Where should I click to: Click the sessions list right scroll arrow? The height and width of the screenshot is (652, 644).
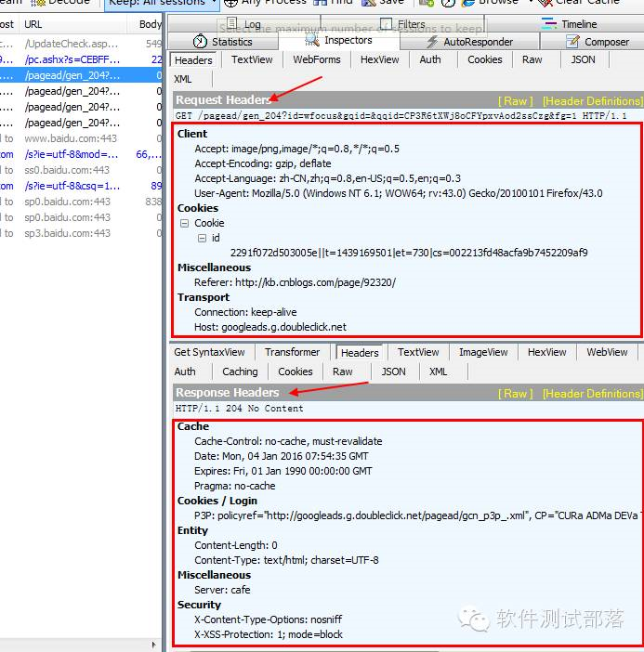[154, 645]
